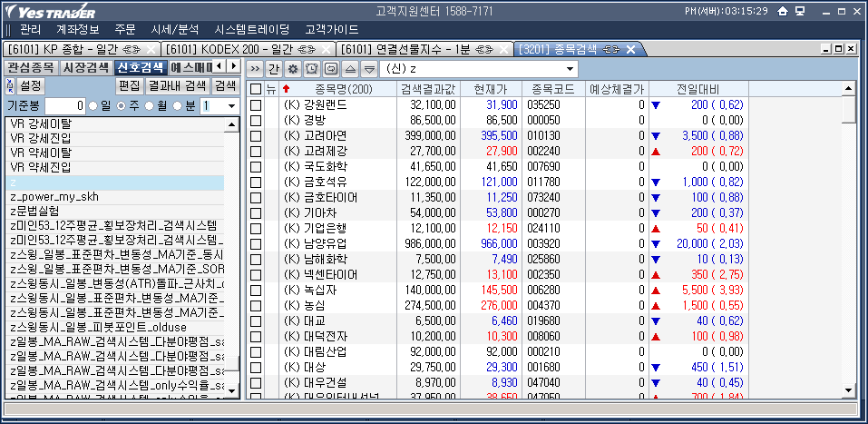Click the refresh loop icon in toolbar
Viewport: 868px width, 424px height.
tap(331, 69)
